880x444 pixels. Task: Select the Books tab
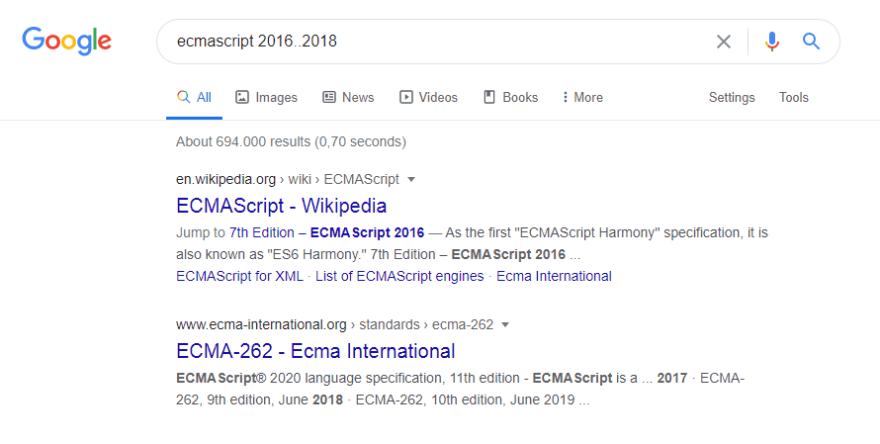click(510, 97)
